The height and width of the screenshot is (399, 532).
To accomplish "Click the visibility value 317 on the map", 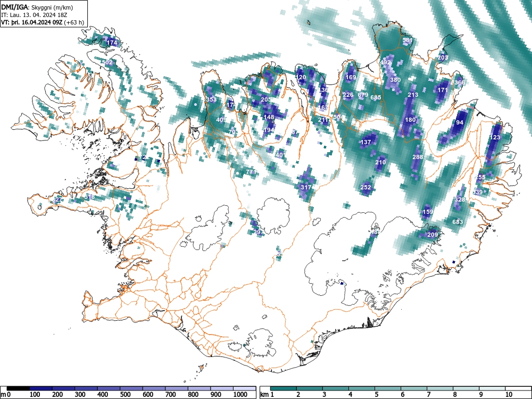I will [306, 187].
